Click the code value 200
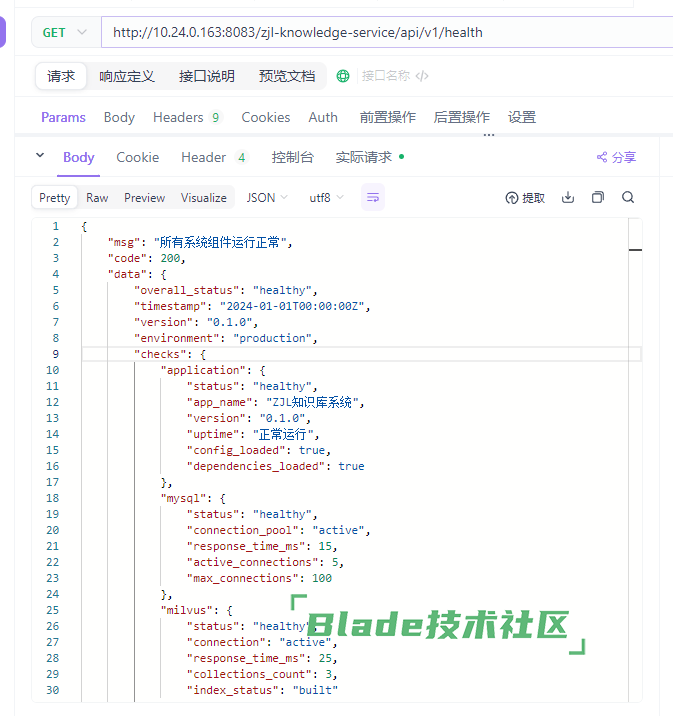 170,258
